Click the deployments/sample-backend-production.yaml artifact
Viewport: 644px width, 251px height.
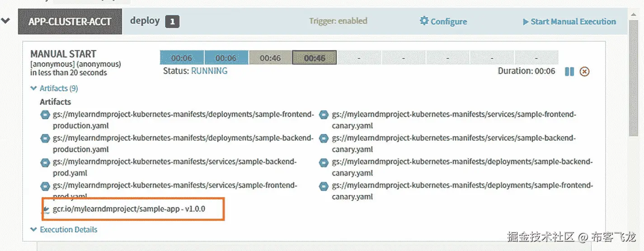coord(183,144)
